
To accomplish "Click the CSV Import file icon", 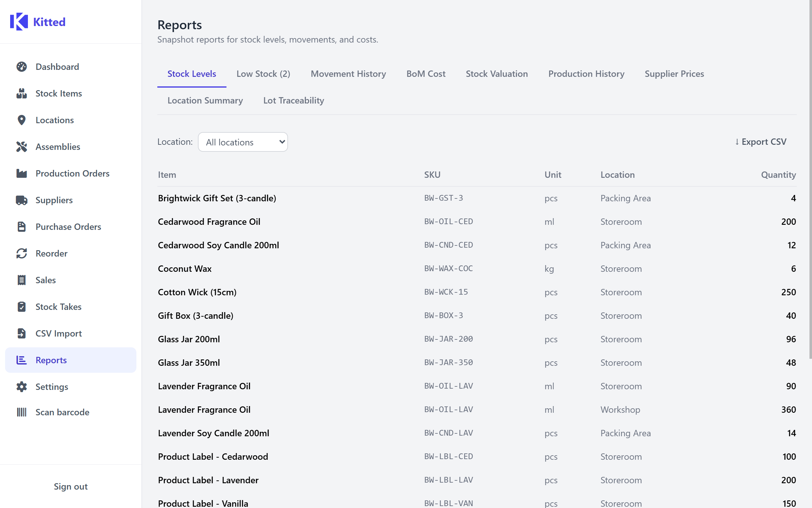I will (22, 333).
